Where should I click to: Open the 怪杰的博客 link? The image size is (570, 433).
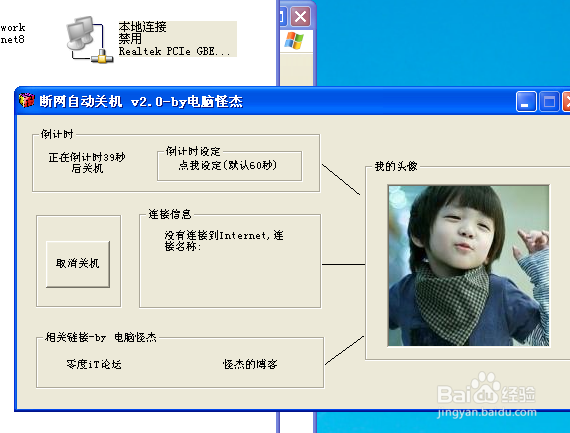pos(250,364)
